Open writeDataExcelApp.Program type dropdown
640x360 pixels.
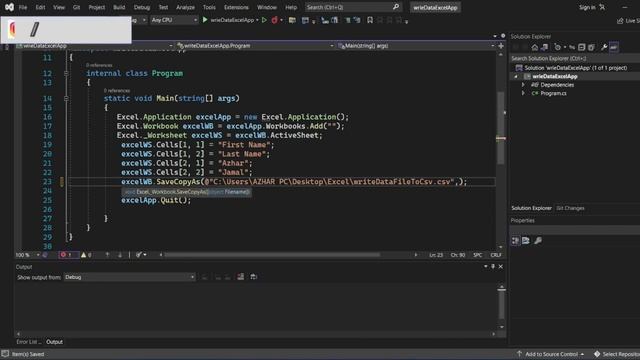256,46
